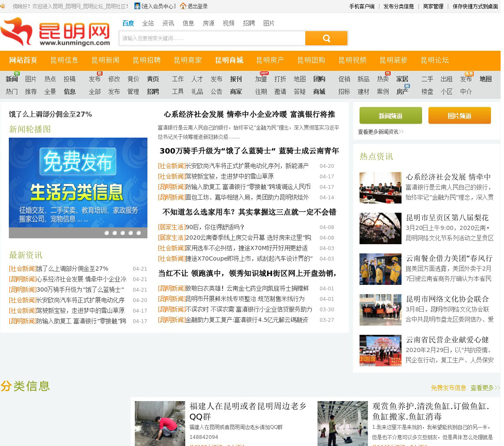
Task: Select the middle carousel dot indicator
Action: click(123, 233)
